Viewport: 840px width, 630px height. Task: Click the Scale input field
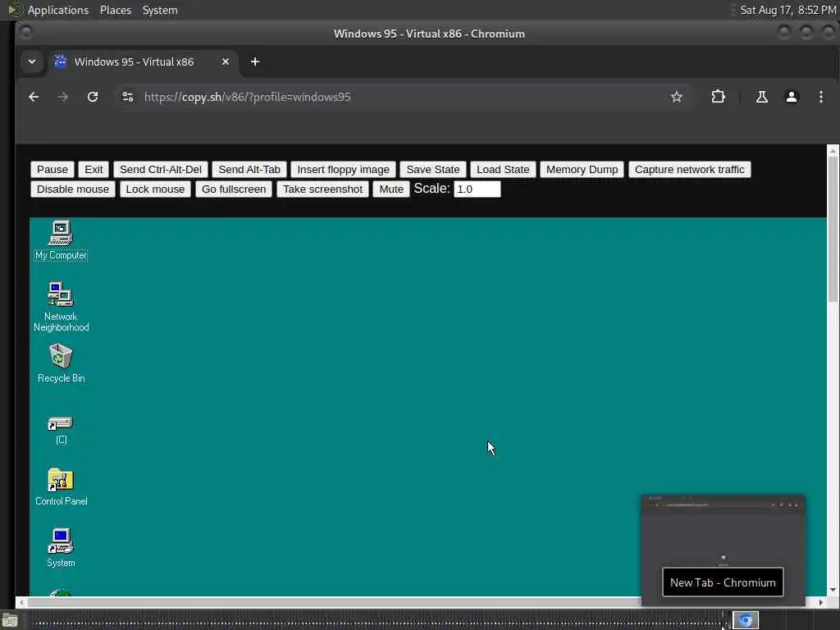[477, 189]
